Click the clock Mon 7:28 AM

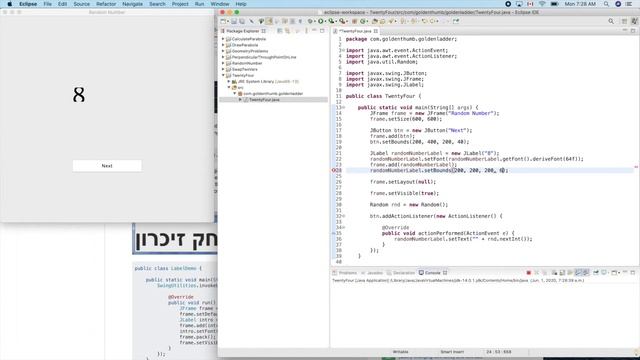tap(580, 4)
